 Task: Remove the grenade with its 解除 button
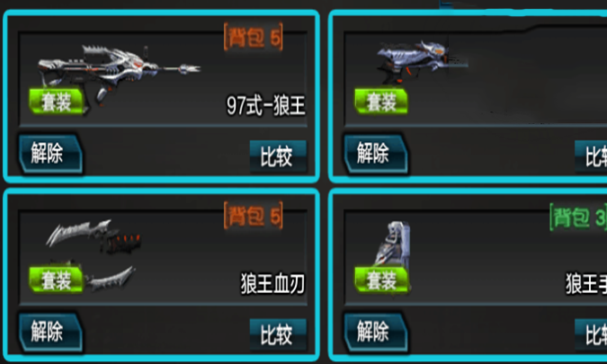376,332
